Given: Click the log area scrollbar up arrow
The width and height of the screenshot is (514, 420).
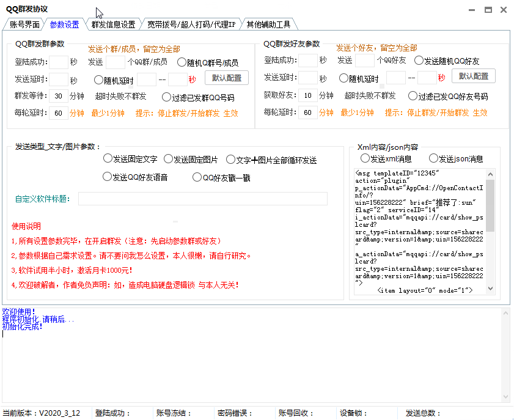Looking at the screenshot, I should click(505, 314).
